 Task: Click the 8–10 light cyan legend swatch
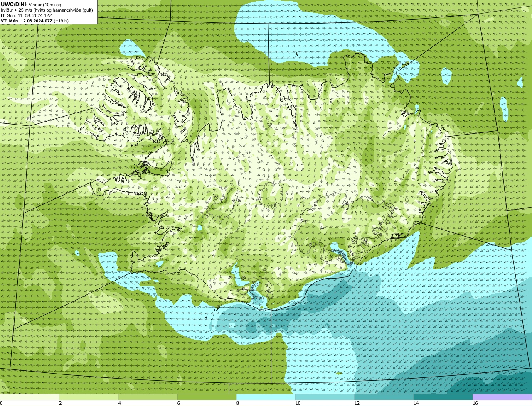pyautogui.click(x=266, y=397)
